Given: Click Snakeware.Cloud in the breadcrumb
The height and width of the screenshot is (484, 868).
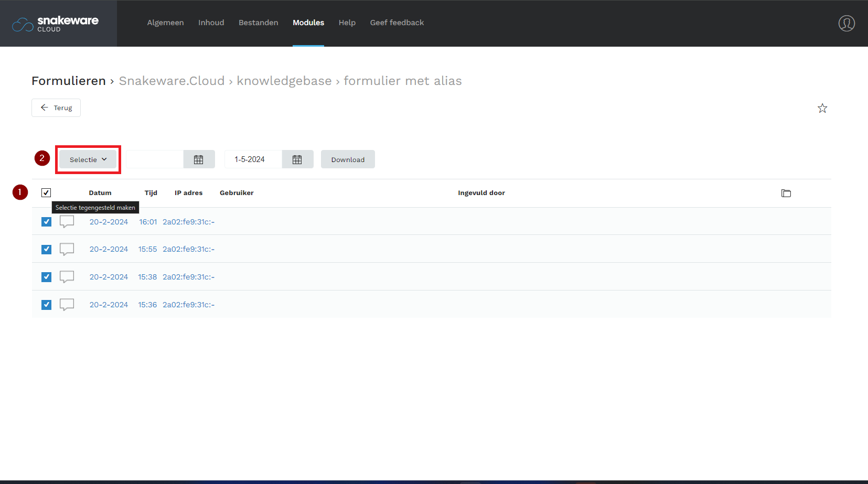Looking at the screenshot, I should pyautogui.click(x=172, y=81).
